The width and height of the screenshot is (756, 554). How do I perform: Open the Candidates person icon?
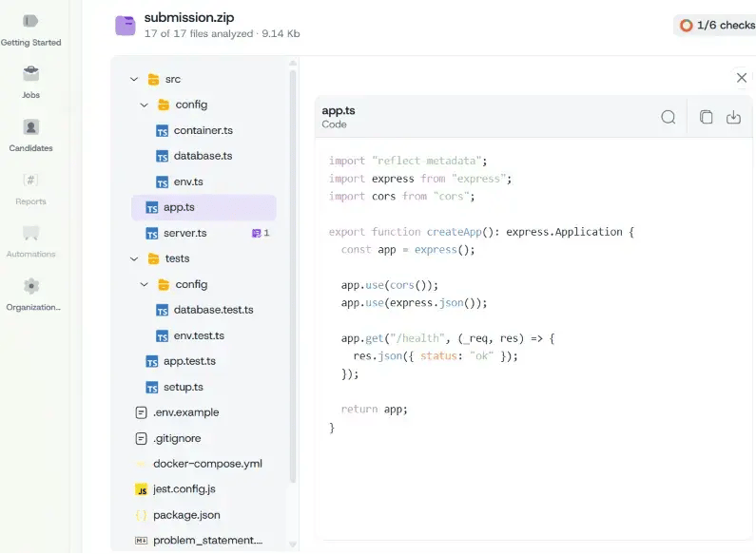[30, 127]
